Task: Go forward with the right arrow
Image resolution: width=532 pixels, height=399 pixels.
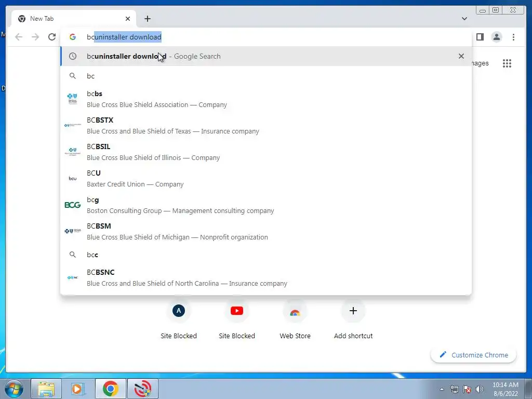Action: (x=35, y=37)
